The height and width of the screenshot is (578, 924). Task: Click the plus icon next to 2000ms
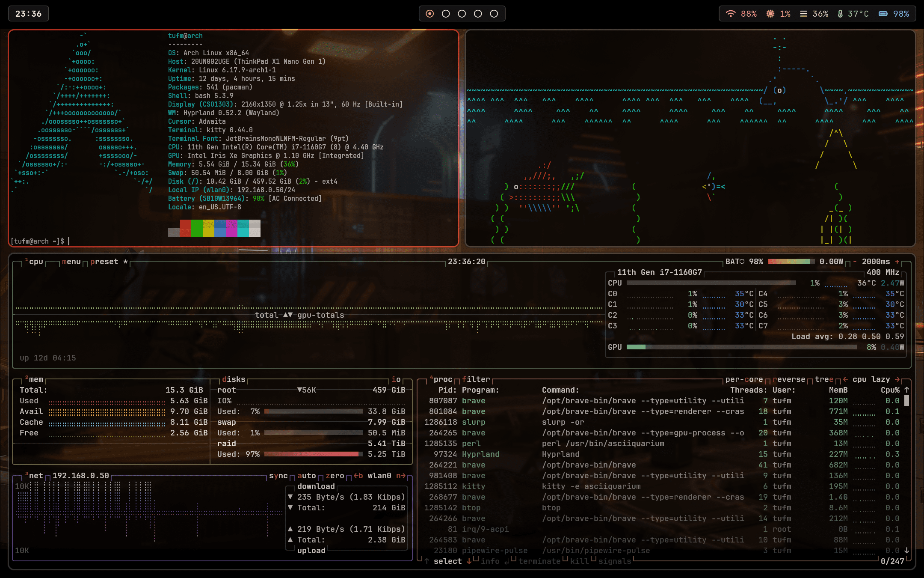click(897, 262)
